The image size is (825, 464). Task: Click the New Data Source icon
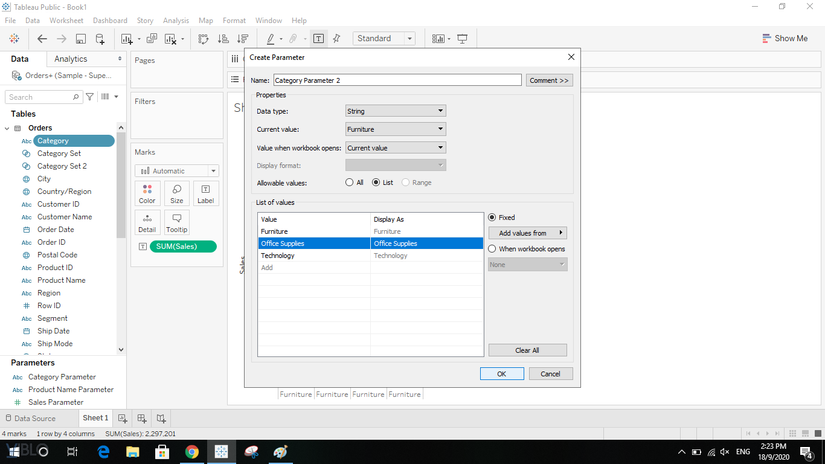[100, 39]
